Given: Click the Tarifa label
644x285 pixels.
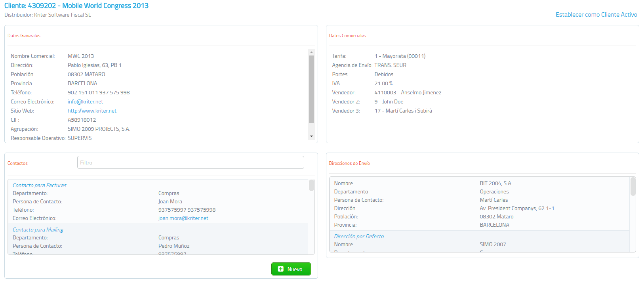Looking at the screenshot, I should (339, 56).
